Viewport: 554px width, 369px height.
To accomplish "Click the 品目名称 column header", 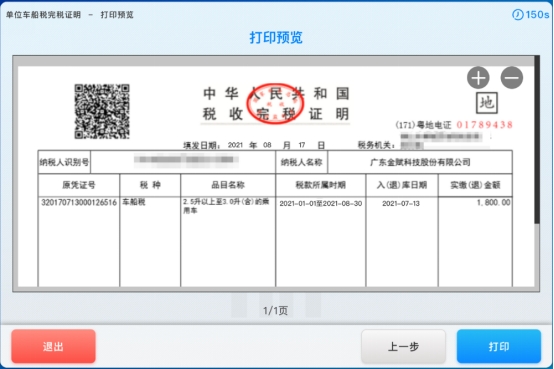I will coord(228,185).
